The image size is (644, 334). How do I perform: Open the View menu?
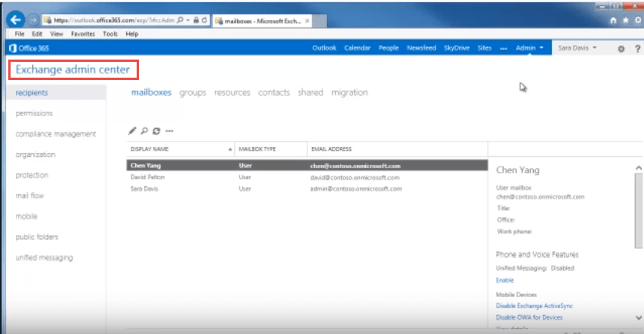[x=57, y=34]
